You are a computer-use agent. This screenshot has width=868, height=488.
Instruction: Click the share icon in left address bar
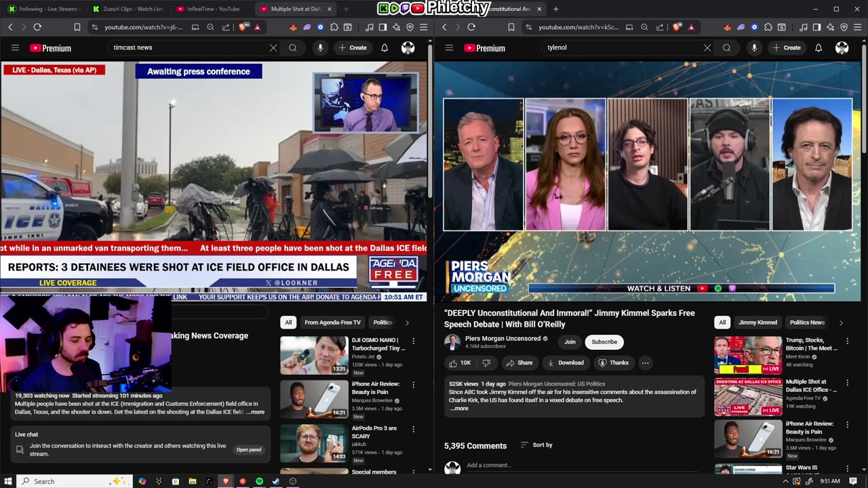pos(225,27)
